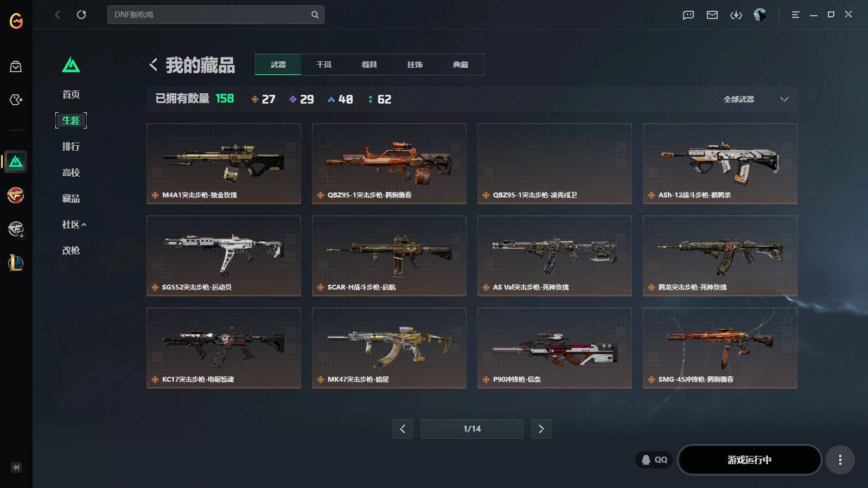
Task: Open the chat message icon in the top bar
Action: pos(688,15)
